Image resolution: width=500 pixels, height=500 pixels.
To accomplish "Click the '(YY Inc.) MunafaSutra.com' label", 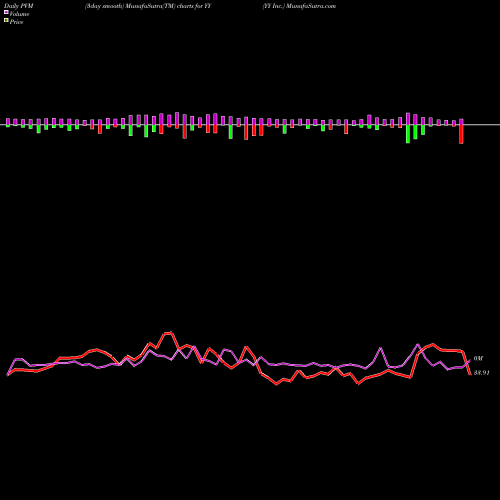I will [x=299, y=6].
